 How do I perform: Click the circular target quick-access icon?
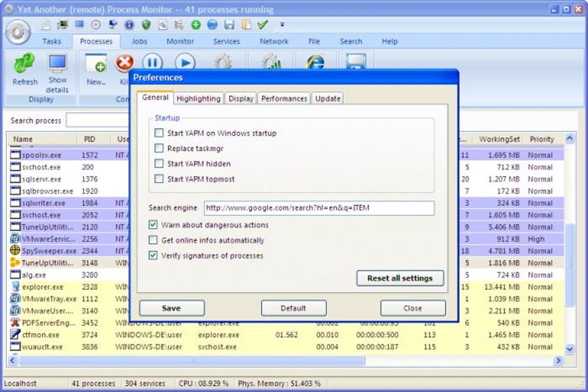[x=96, y=25]
